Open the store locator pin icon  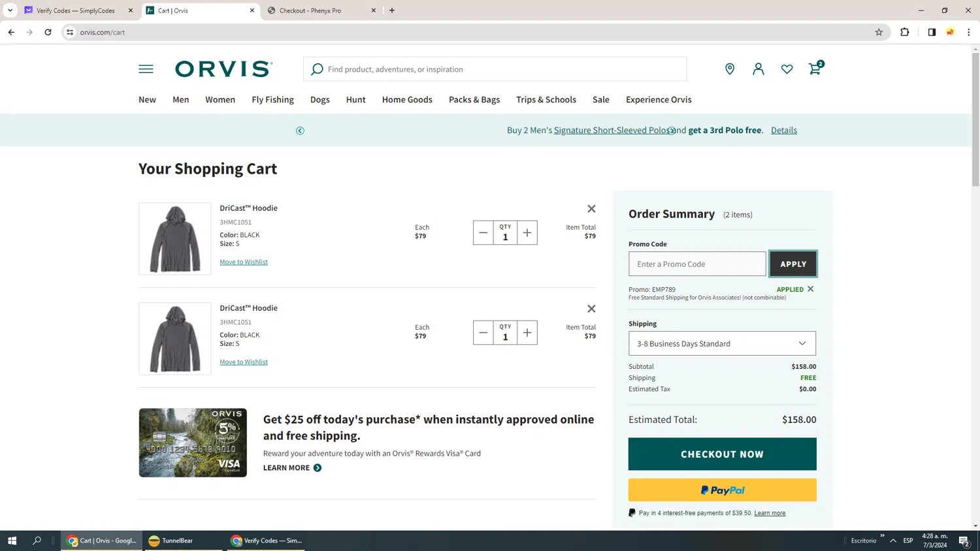click(730, 69)
